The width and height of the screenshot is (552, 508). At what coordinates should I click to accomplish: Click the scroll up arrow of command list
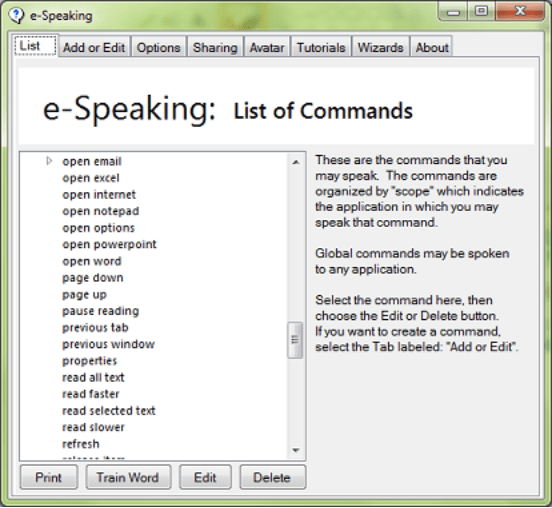pyautogui.click(x=296, y=162)
